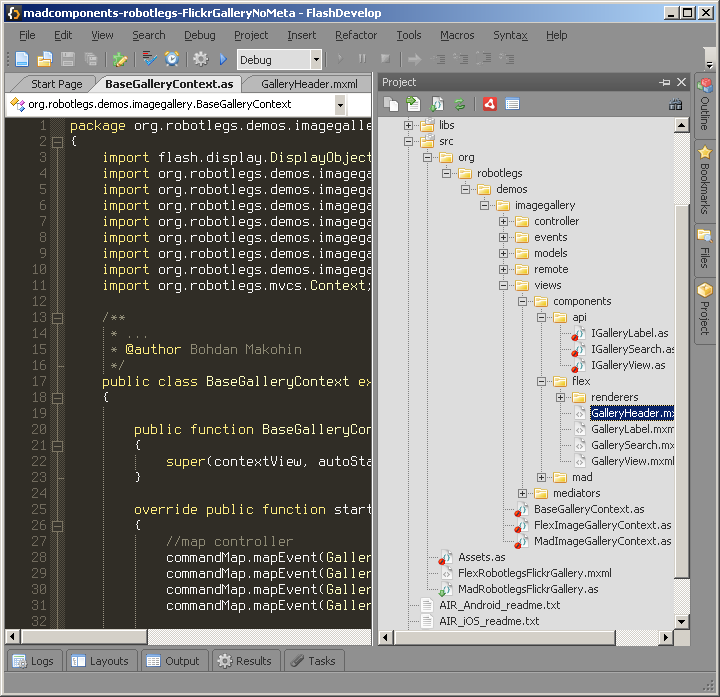Click the Refresh icon in Project panel

pos(459,103)
